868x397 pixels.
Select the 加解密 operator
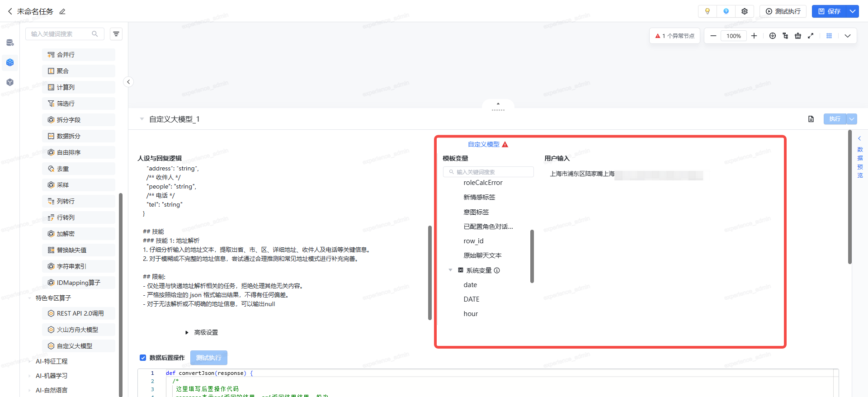pyautogui.click(x=79, y=234)
